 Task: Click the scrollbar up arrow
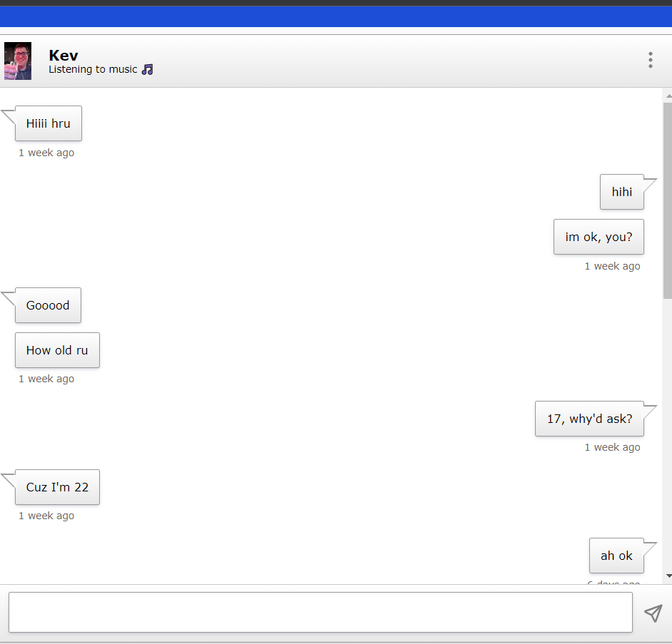pos(668,96)
